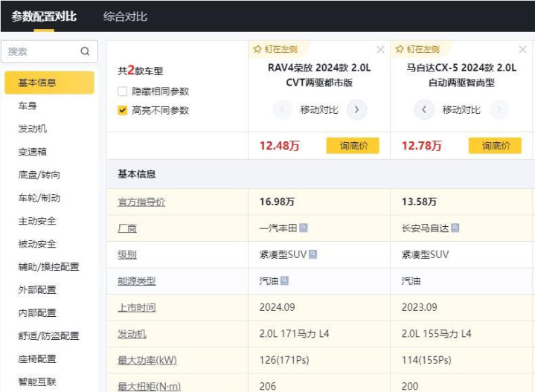Click 询底价 button for 马自达CX-5
Viewport: 535px width, 392px height.
click(495, 146)
